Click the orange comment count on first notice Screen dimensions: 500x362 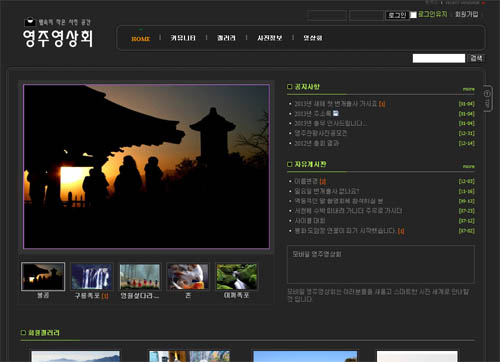point(382,104)
